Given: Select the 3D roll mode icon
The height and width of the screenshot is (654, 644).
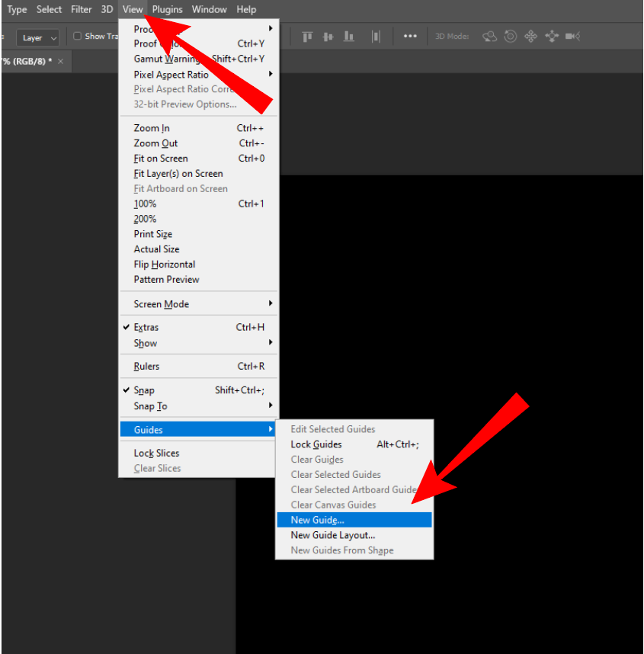Looking at the screenshot, I should [511, 37].
